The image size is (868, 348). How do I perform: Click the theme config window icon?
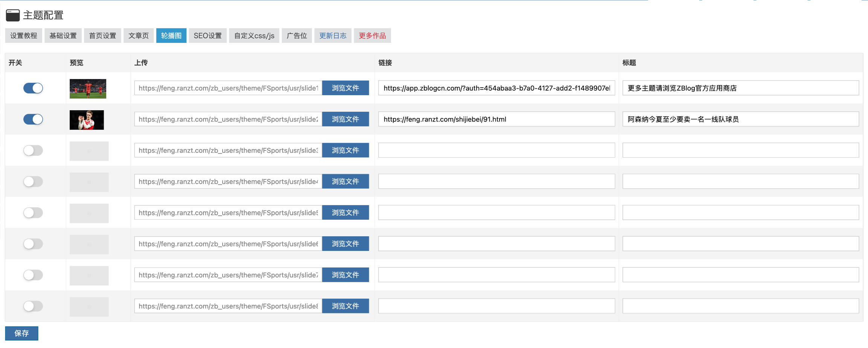click(13, 15)
